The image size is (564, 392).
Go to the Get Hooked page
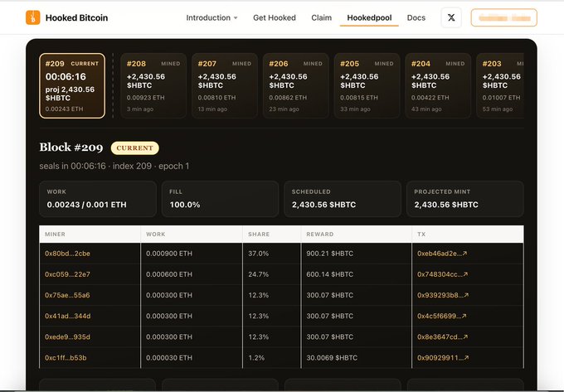275,17
